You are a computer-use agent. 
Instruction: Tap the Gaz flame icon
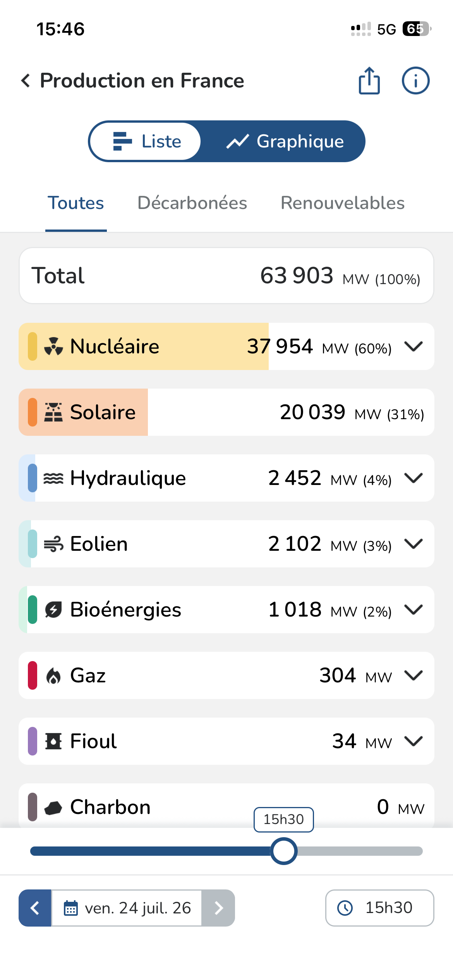tap(53, 676)
